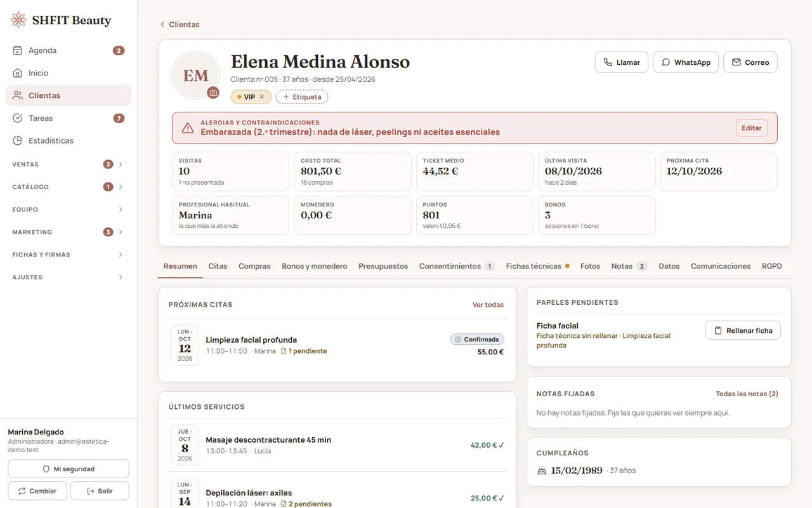This screenshot has width=812, height=508.
Task: Click the Llamar button
Action: (622, 62)
